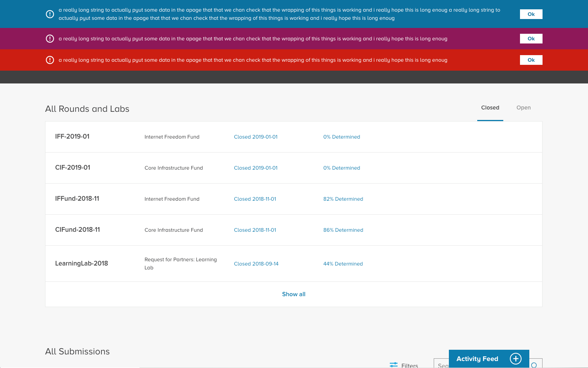This screenshot has width=588, height=368.
Task: Open the Filters panel icon
Action: point(393,365)
